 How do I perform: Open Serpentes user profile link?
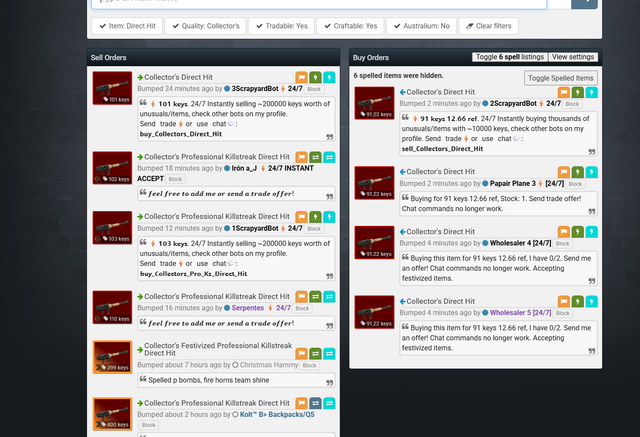(x=248, y=308)
